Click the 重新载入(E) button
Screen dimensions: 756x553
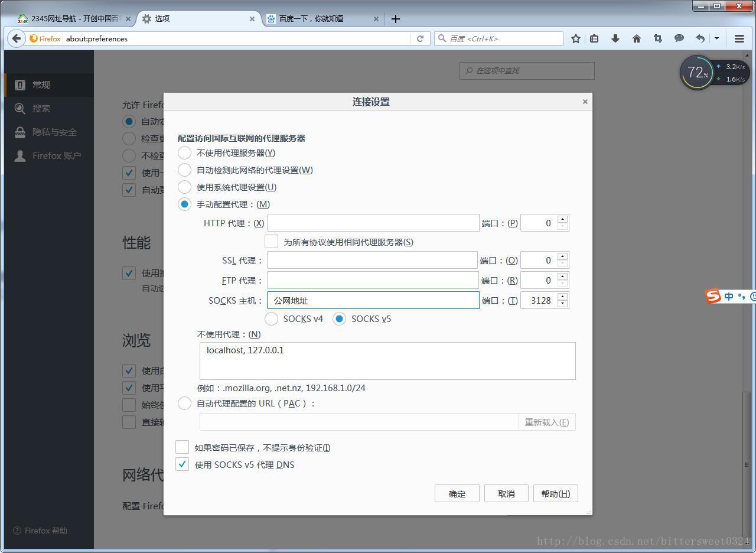coord(547,422)
